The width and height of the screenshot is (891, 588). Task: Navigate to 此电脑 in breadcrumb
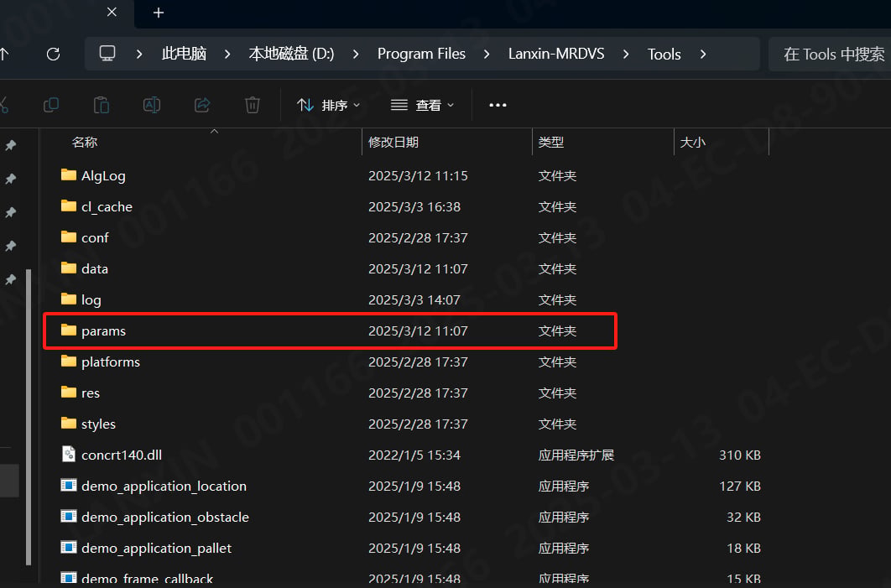(184, 54)
